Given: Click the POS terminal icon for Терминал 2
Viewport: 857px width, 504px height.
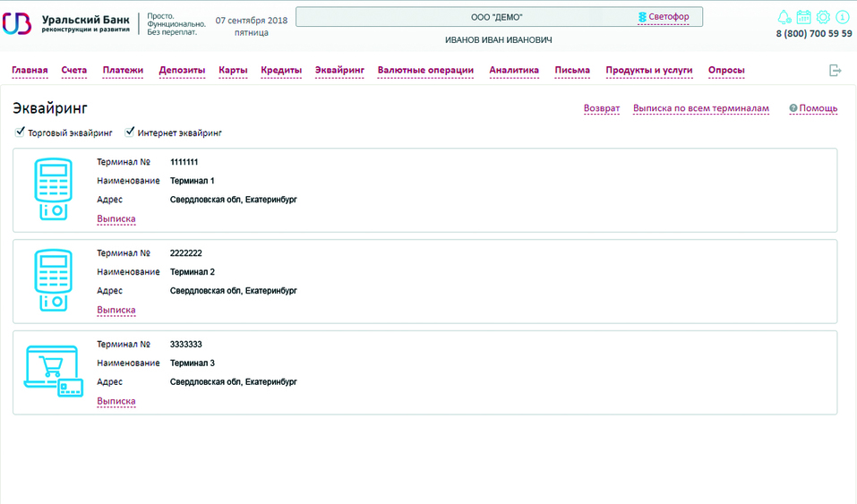Looking at the screenshot, I should point(52,280).
